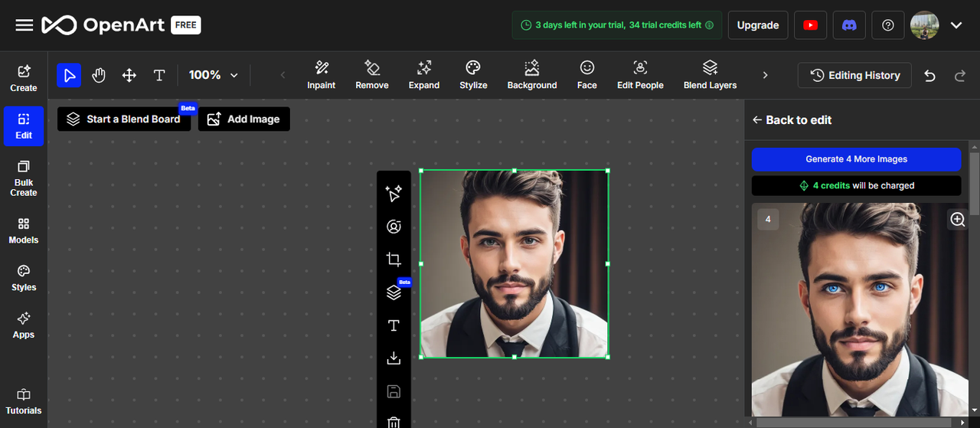The image size is (980, 428).
Task: Click the redo arrow
Action: 960,75
